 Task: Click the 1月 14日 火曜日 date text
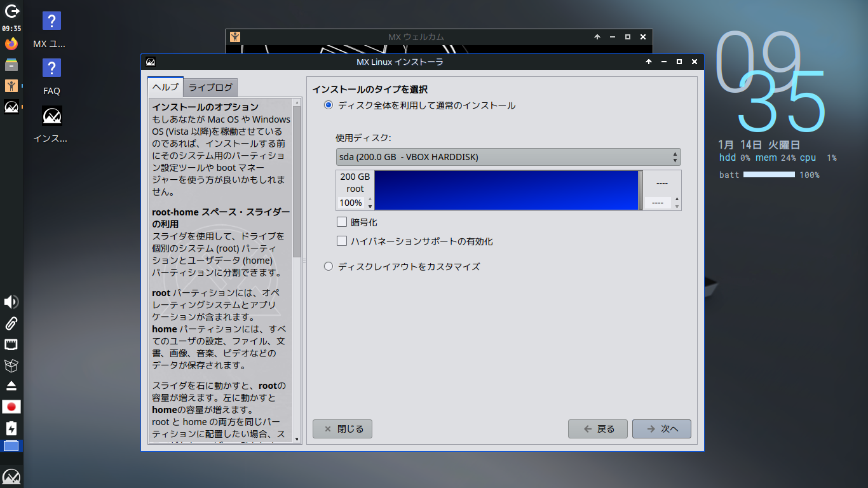[759, 145]
